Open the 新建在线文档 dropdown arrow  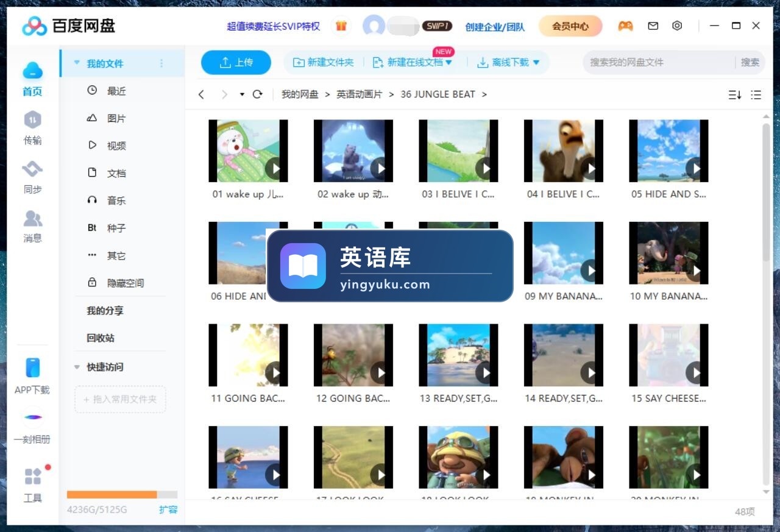(x=449, y=62)
